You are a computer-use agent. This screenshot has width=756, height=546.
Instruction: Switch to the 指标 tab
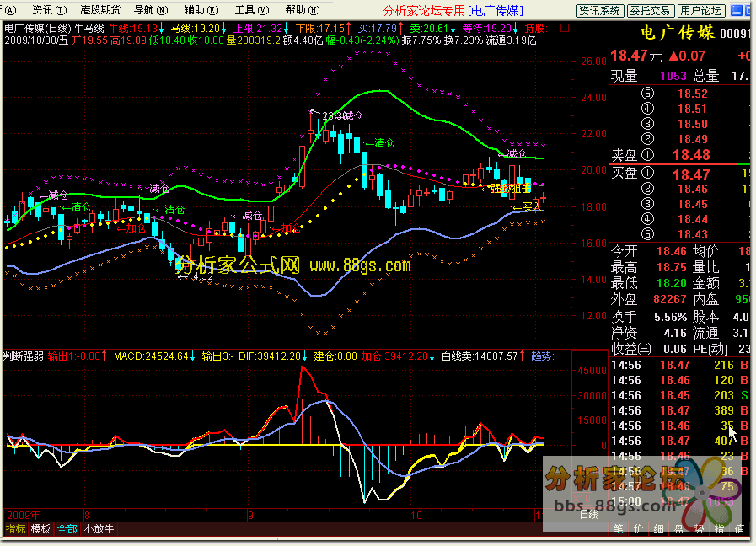pyautogui.click(x=15, y=528)
